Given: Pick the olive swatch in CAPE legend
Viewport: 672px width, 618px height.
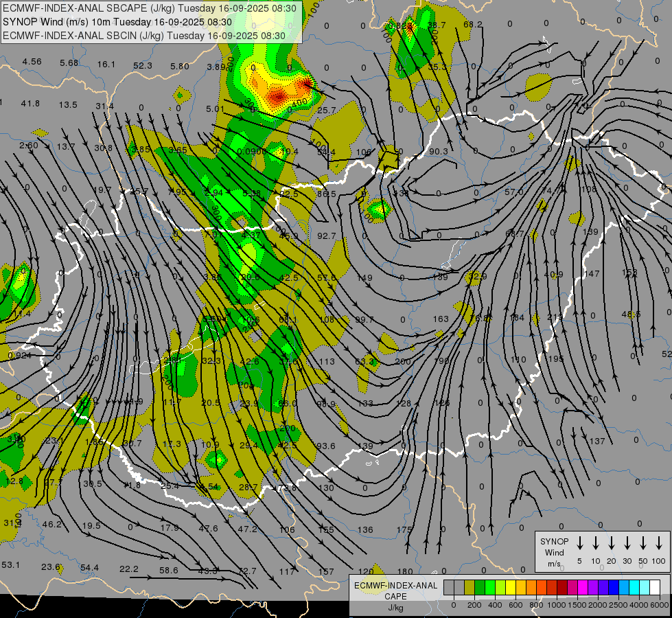Looking at the screenshot, I should (470, 587).
